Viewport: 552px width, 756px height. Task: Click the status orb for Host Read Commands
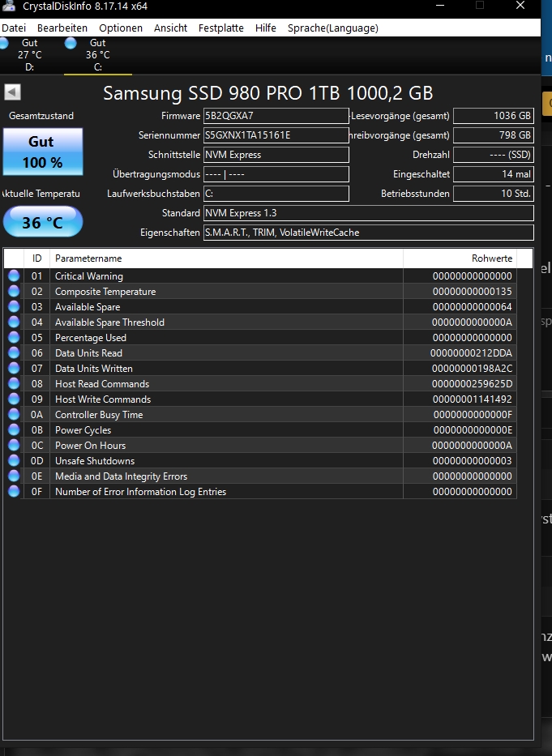[14, 384]
